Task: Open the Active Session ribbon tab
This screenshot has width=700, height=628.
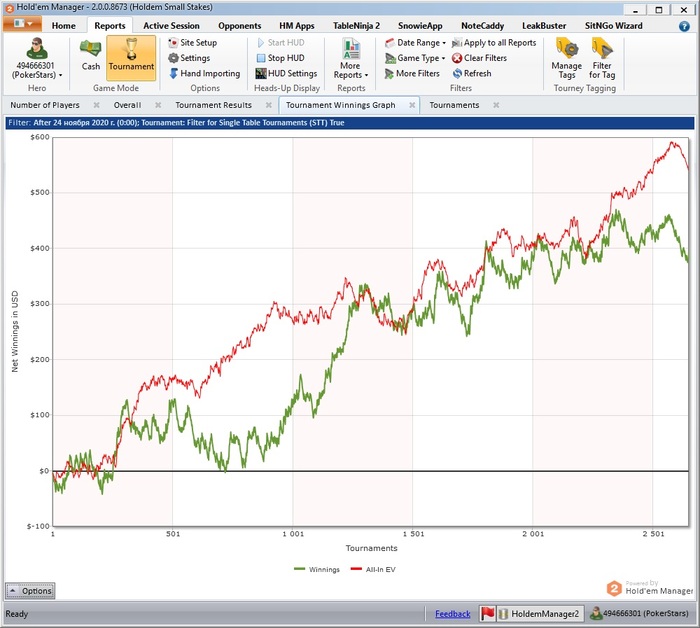Action: (x=171, y=26)
